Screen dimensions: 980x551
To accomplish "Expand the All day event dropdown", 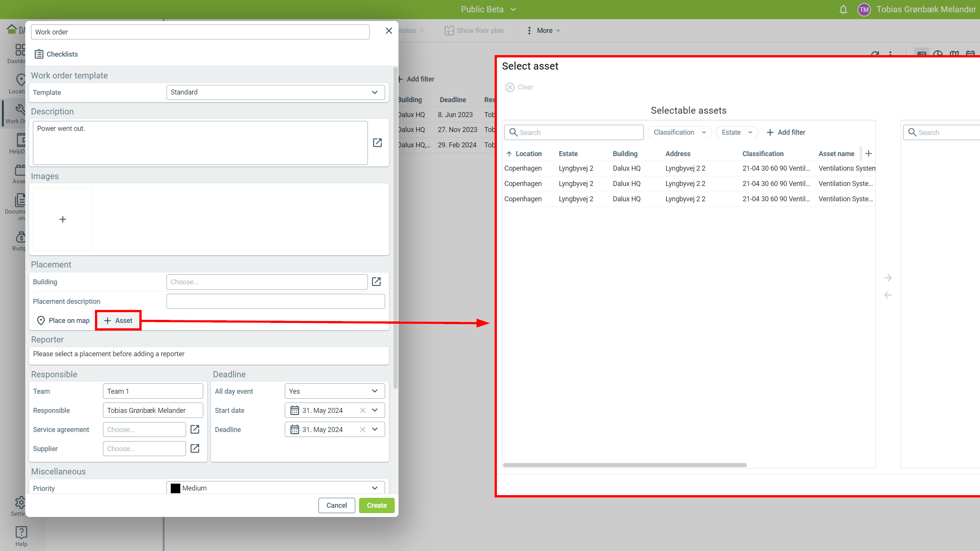I will (x=335, y=391).
